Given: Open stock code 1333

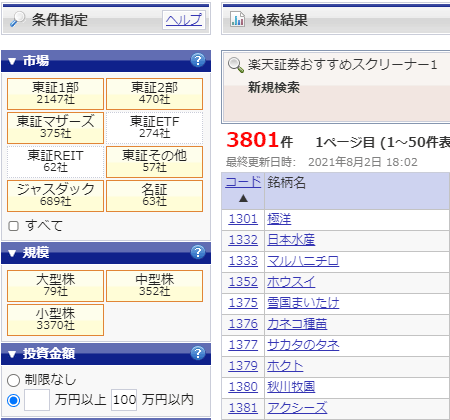Looking at the screenshot, I should pos(243,261).
